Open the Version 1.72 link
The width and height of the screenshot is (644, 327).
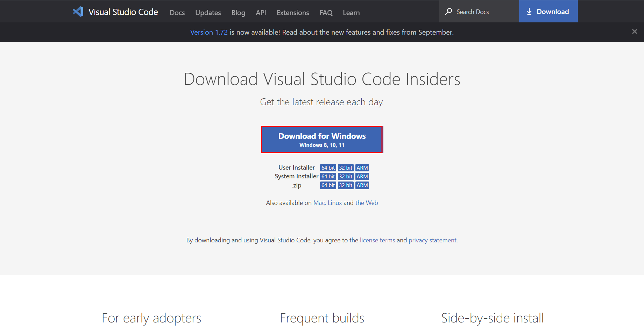209,32
